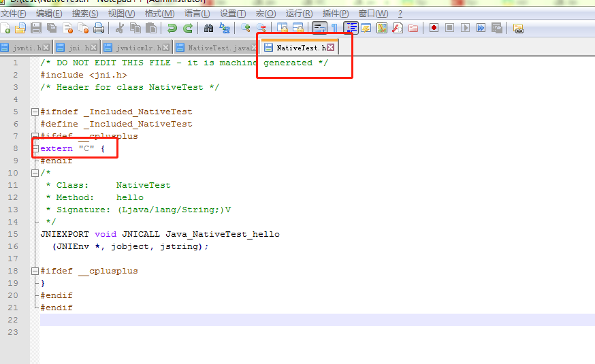This screenshot has height=364, width=595.
Task: Open the 语言(L) menu
Action: coord(197,14)
